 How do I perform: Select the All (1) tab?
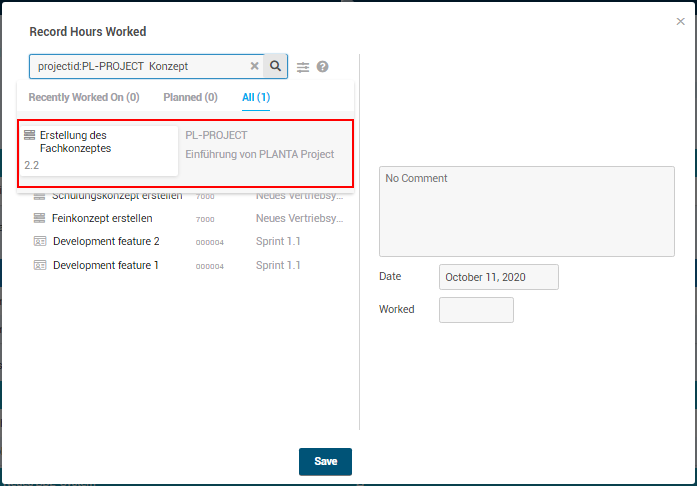tap(256, 97)
